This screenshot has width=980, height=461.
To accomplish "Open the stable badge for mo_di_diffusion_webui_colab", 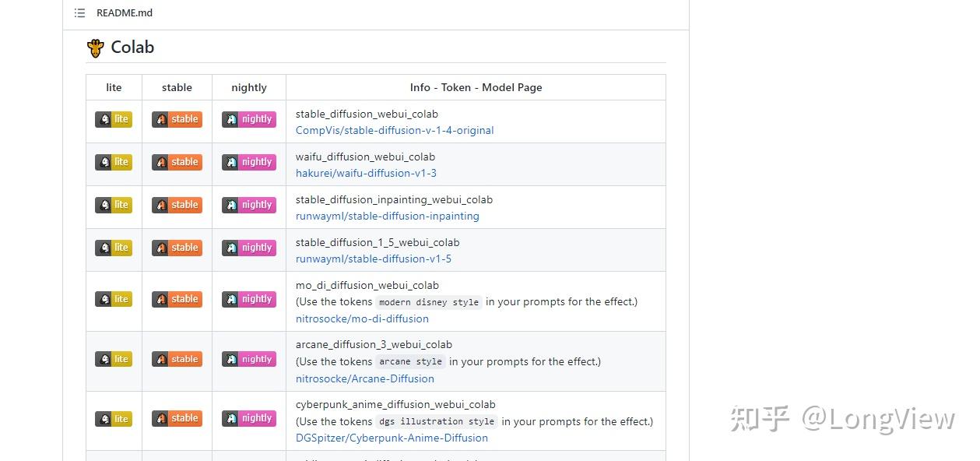I will (177, 299).
